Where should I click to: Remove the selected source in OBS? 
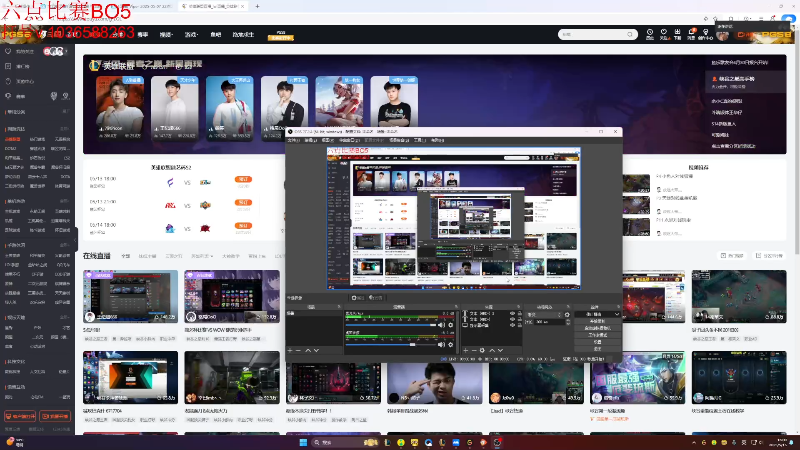[474, 351]
